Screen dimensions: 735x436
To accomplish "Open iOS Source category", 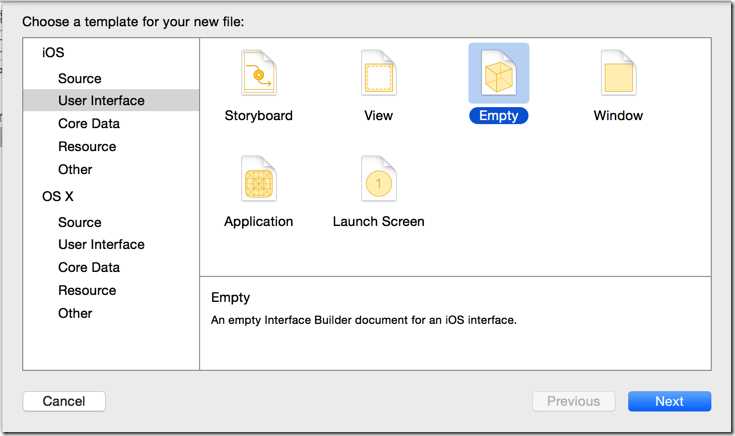I will [x=80, y=78].
